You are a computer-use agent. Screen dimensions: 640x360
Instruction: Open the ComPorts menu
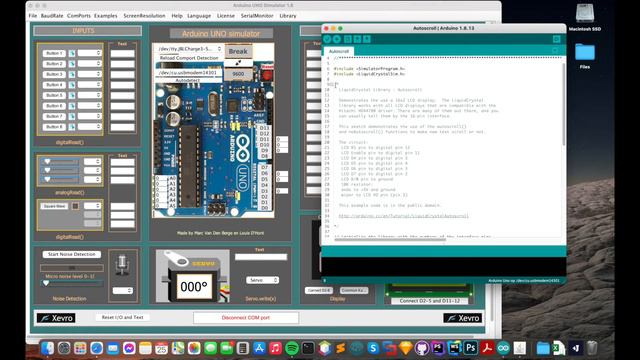pos(79,16)
